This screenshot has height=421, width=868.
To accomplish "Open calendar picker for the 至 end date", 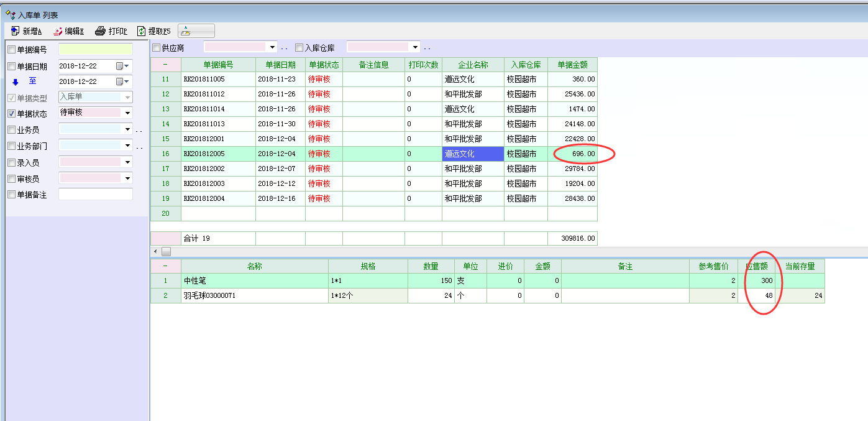I will tap(120, 82).
